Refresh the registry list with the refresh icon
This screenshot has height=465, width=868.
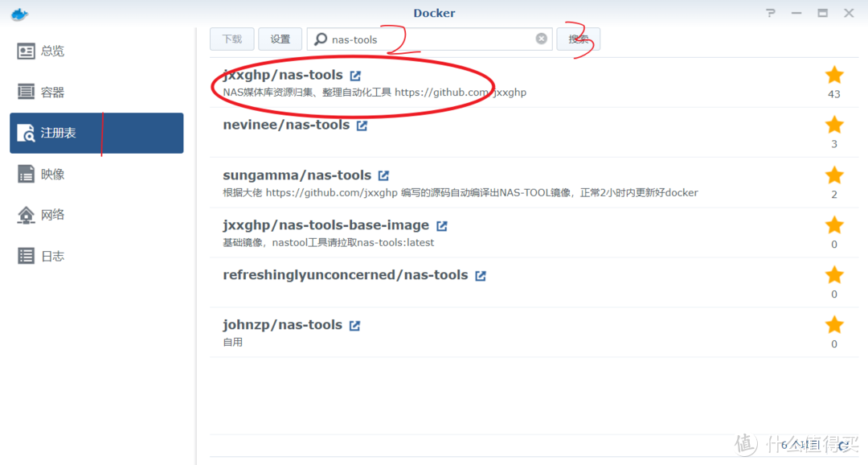[x=841, y=443]
